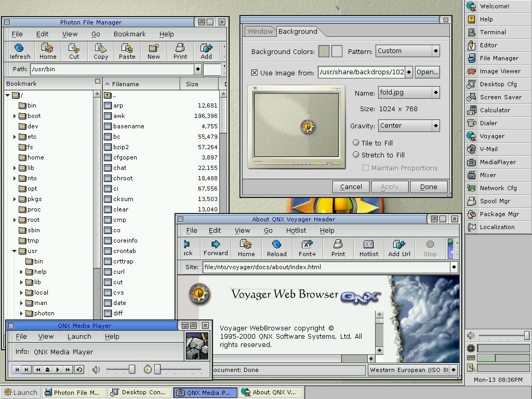Click Home icon in File Manager toolbar
Screen dimensions: 532x399
[48, 51]
